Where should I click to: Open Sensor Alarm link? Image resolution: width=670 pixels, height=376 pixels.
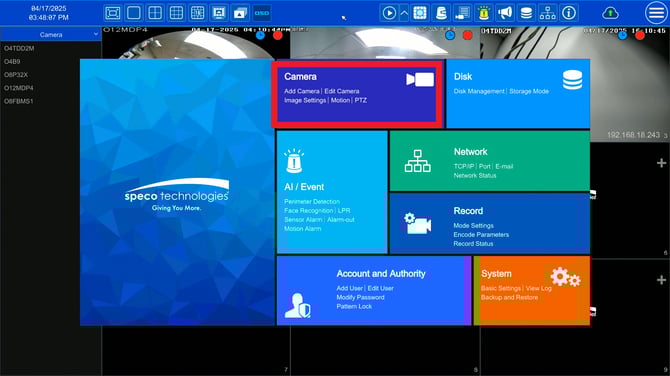click(303, 219)
